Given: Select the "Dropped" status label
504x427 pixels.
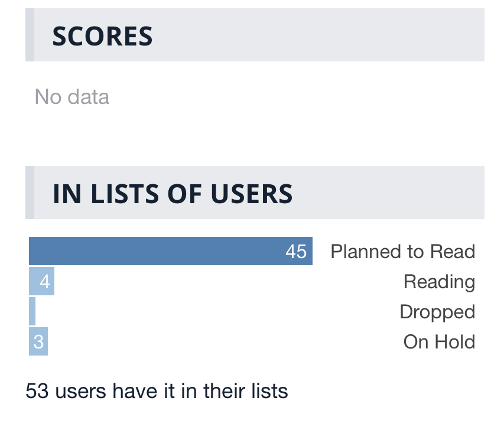Looking at the screenshot, I should point(437,312).
